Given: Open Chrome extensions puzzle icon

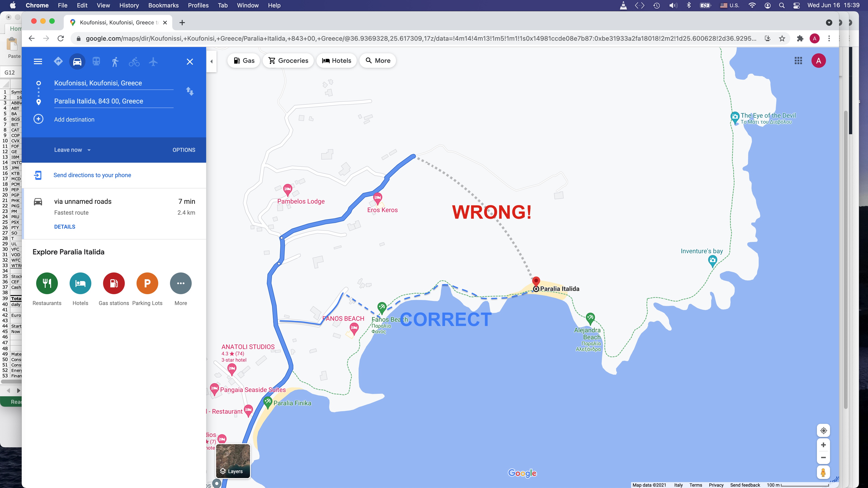Looking at the screenshot, I should 800,38.
